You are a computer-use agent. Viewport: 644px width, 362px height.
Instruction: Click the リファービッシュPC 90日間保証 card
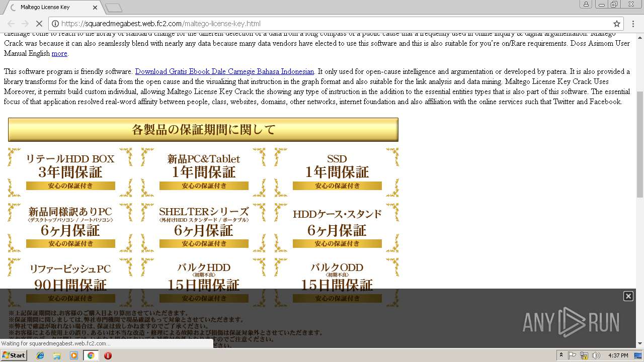70,282
